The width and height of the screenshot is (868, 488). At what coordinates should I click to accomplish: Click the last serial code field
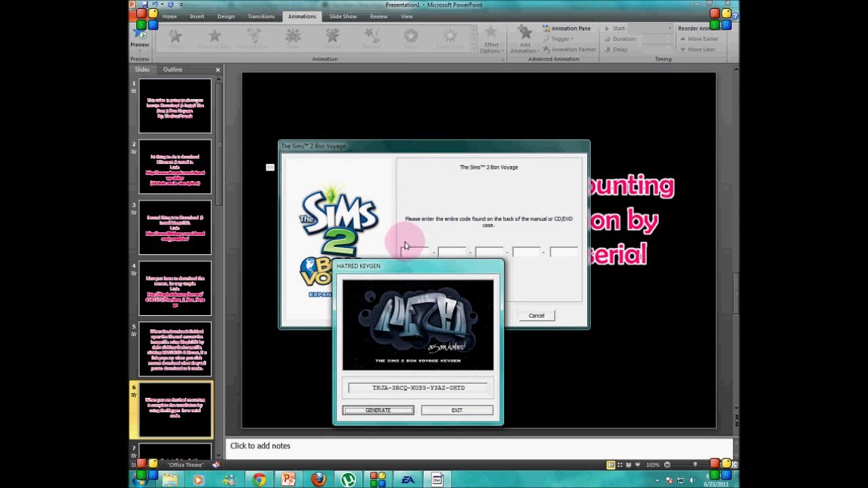[x=564, y=252]
